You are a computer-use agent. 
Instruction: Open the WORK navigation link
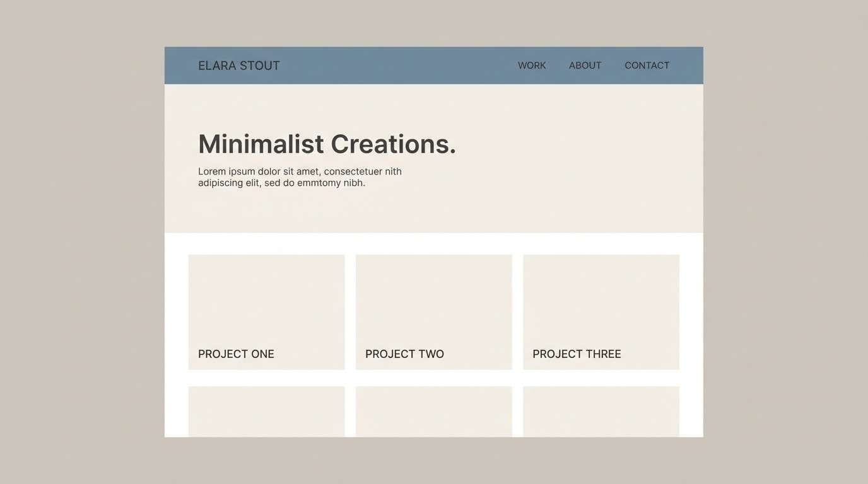click(531, 65)
